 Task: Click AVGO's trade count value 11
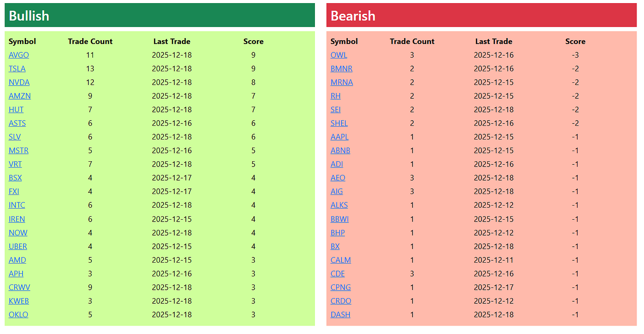90,55
